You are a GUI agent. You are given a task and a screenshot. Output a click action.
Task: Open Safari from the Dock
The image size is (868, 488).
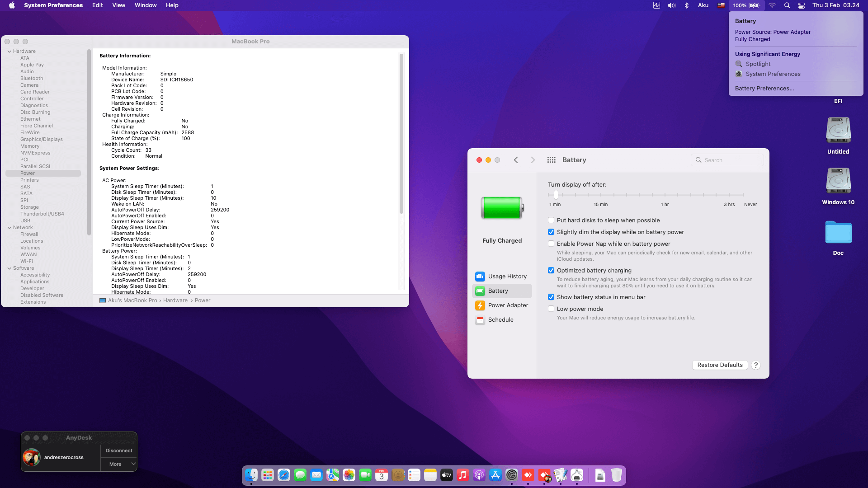tap(284, 475)
